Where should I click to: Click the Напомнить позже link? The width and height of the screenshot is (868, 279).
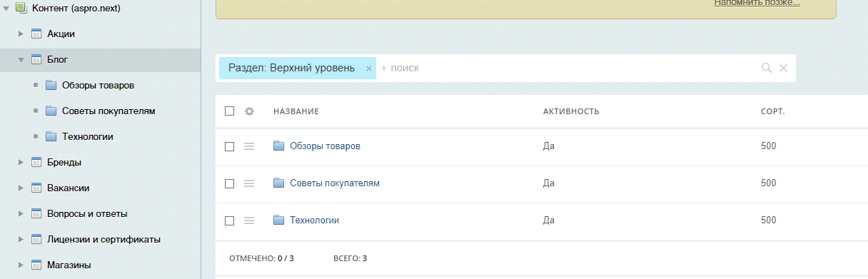point(757,3)
